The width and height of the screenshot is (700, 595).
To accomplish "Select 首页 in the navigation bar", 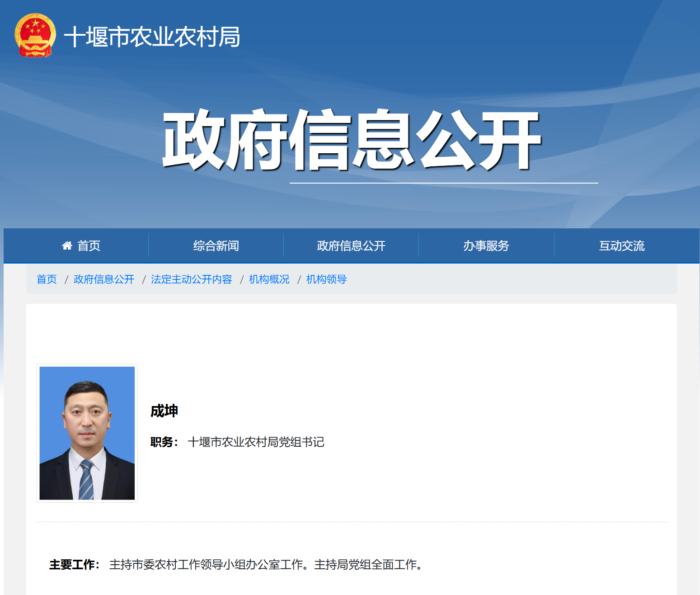I will click(89, 246).
